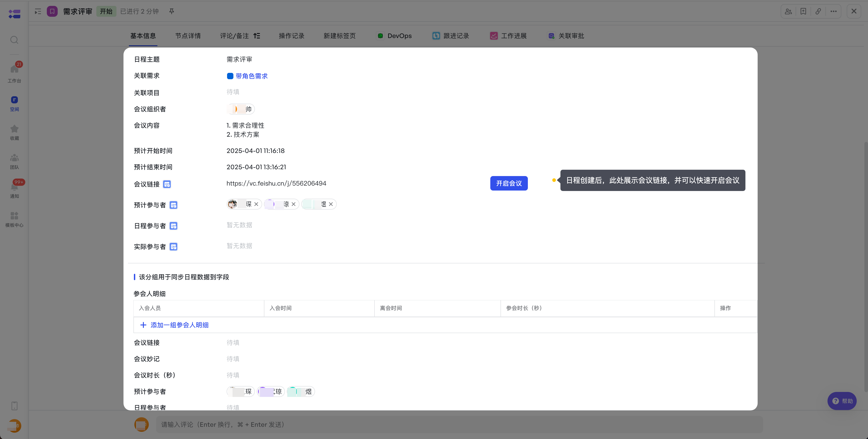The height and width of the screenshot is (439, 868).
Task: Click the pin icon beside 已进行 2 分钟
Action: click(171, 12)
